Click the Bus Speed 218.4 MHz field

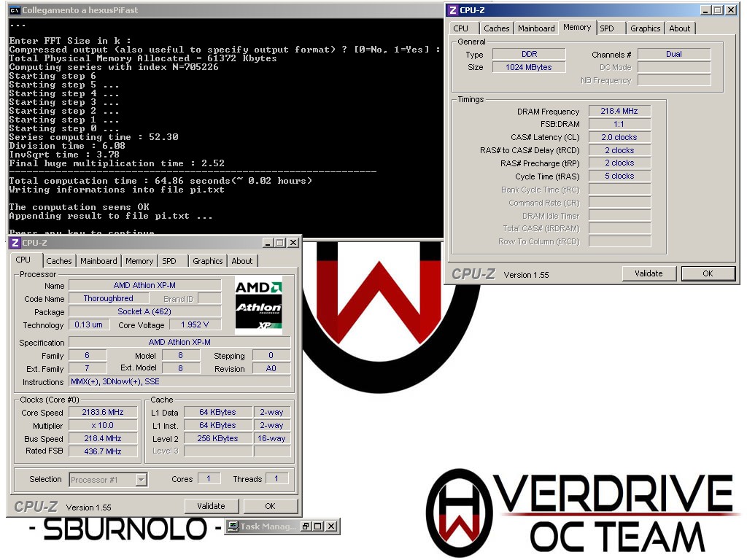point(103,438)
